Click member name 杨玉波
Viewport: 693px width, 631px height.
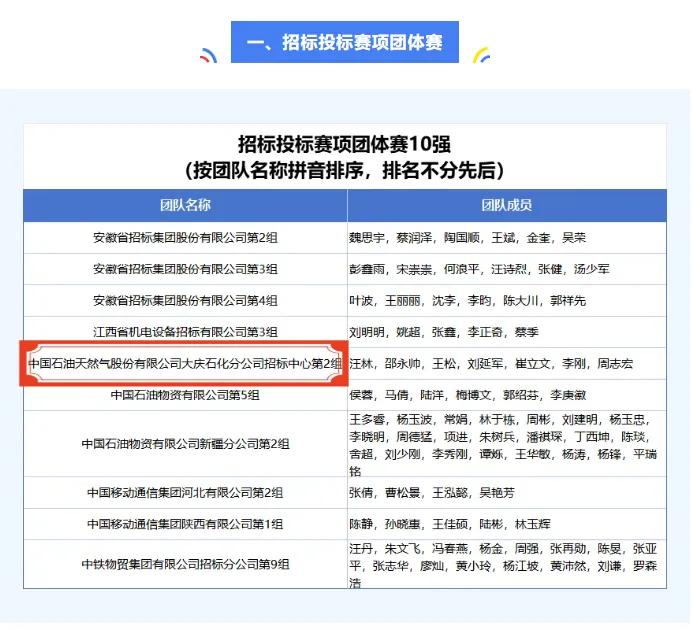[x=414, y=419]
